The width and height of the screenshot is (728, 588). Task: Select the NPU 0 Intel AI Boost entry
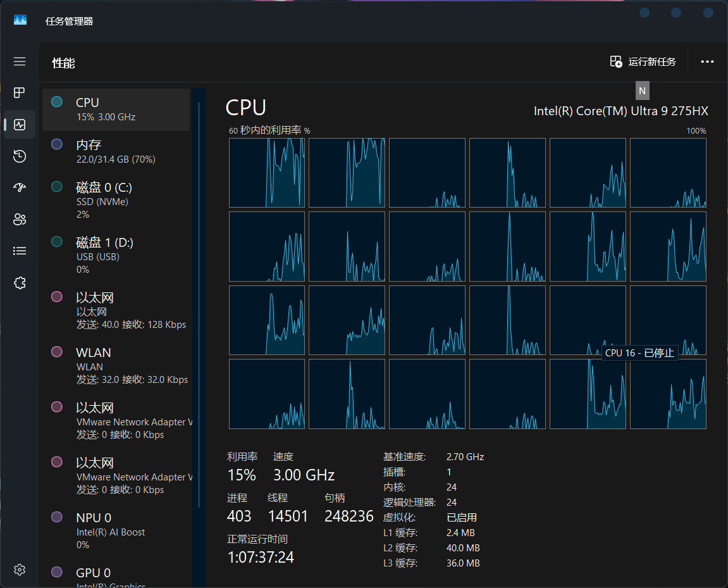coord(116,531)
